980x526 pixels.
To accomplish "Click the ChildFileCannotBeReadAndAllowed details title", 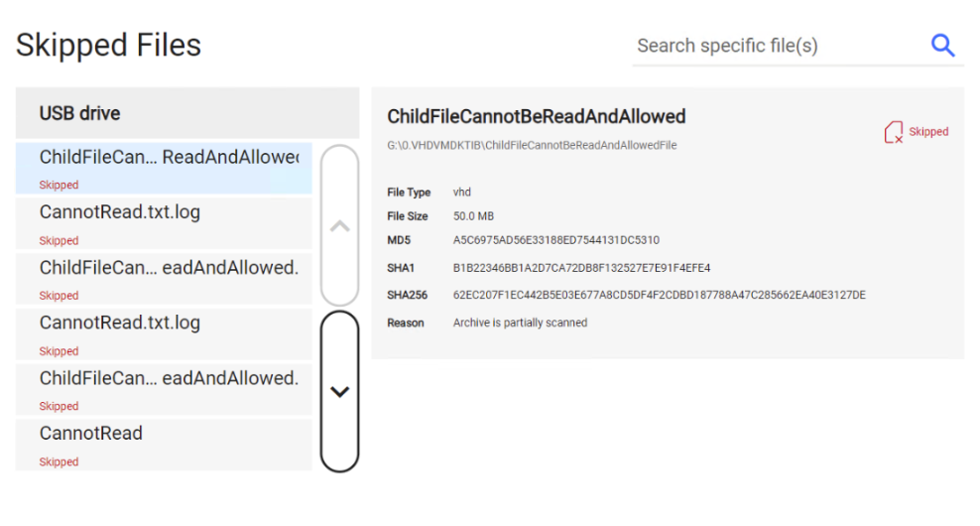I will click(x=536, y=116).
